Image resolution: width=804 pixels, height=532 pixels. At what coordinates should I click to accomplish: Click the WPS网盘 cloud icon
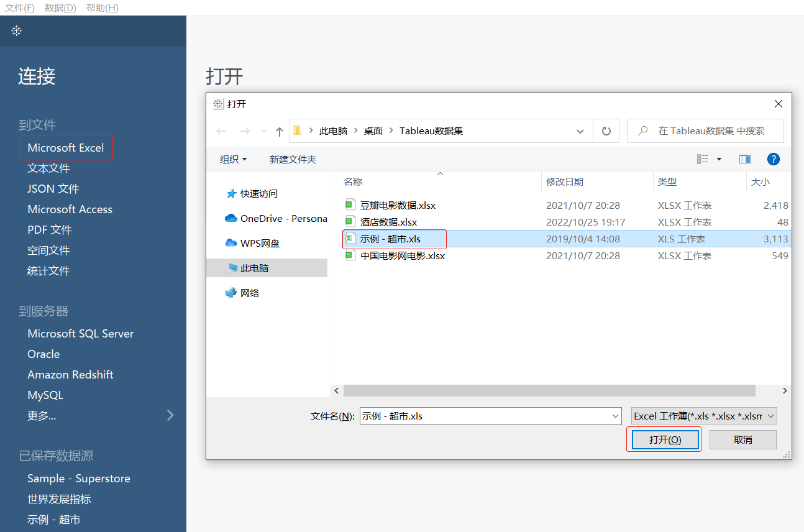pos(231,243)
